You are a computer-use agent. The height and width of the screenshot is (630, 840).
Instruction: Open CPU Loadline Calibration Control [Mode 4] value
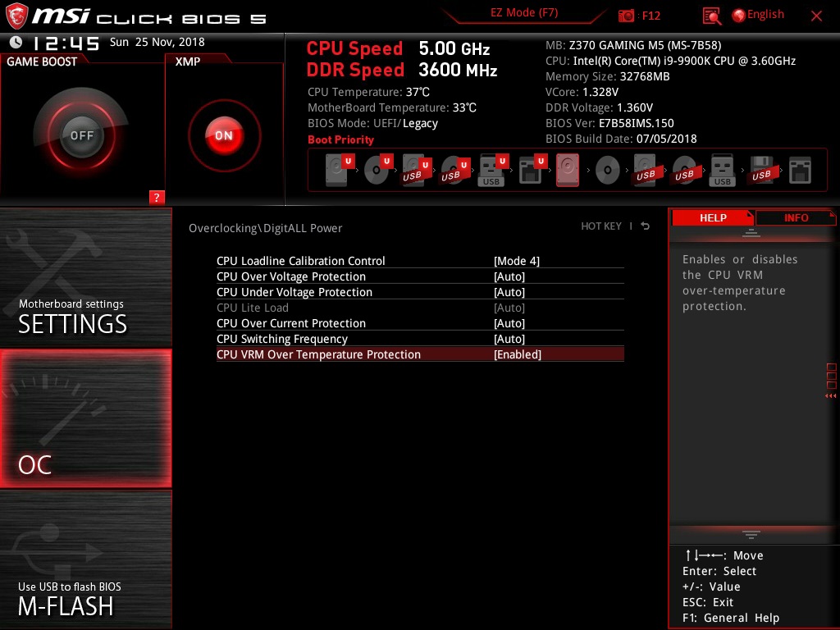pyautogui.click(x=517, y=261)
